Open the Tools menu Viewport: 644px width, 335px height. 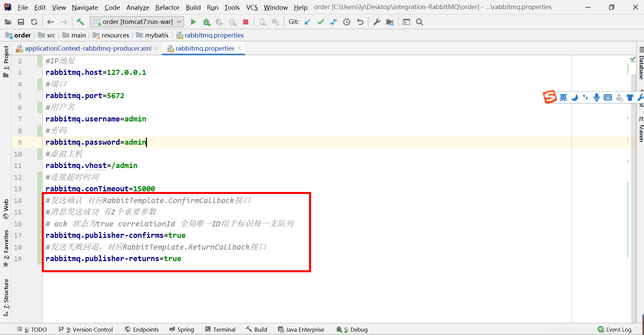point(232,7)
